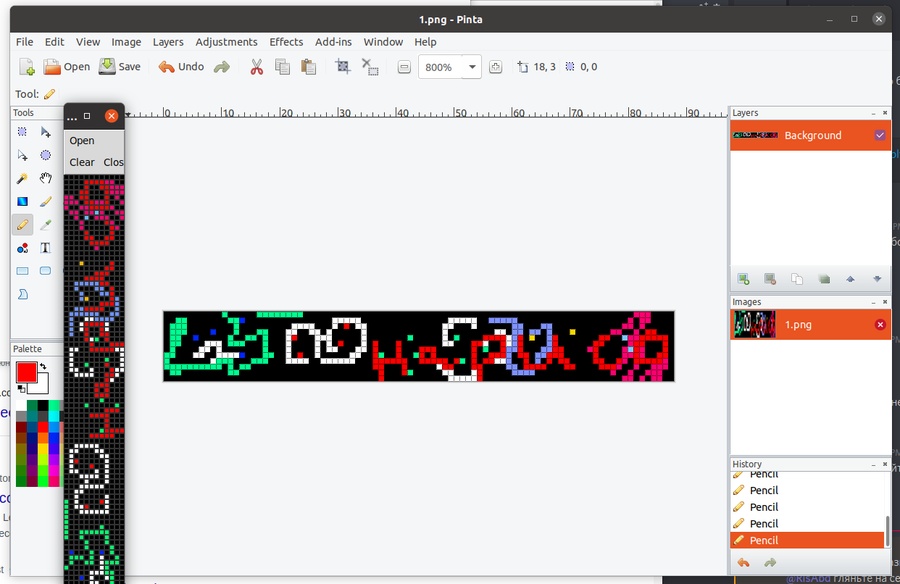This screenshot has width=900, height=584.
Task: Click the Crop to Selection icon
Action: pos(342,67)
